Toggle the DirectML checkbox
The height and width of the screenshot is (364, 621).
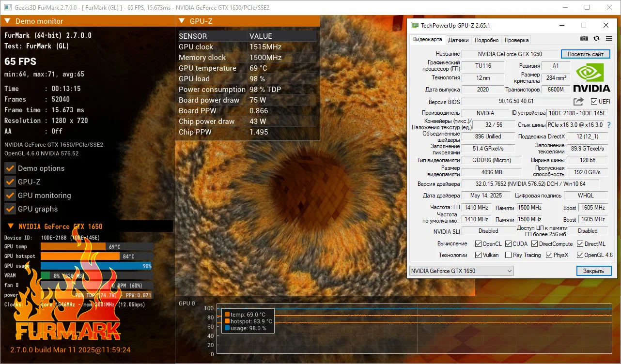coord(580,244)
